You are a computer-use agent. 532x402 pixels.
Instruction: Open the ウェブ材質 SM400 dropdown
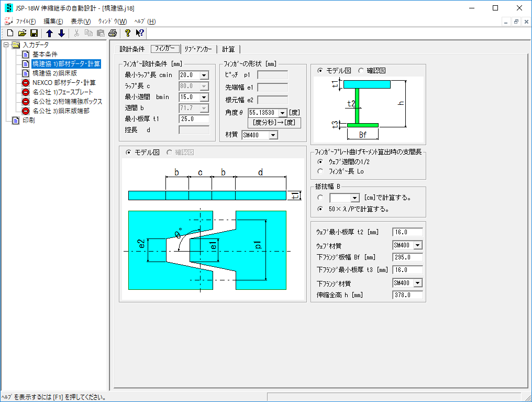[x=417, y=245]
